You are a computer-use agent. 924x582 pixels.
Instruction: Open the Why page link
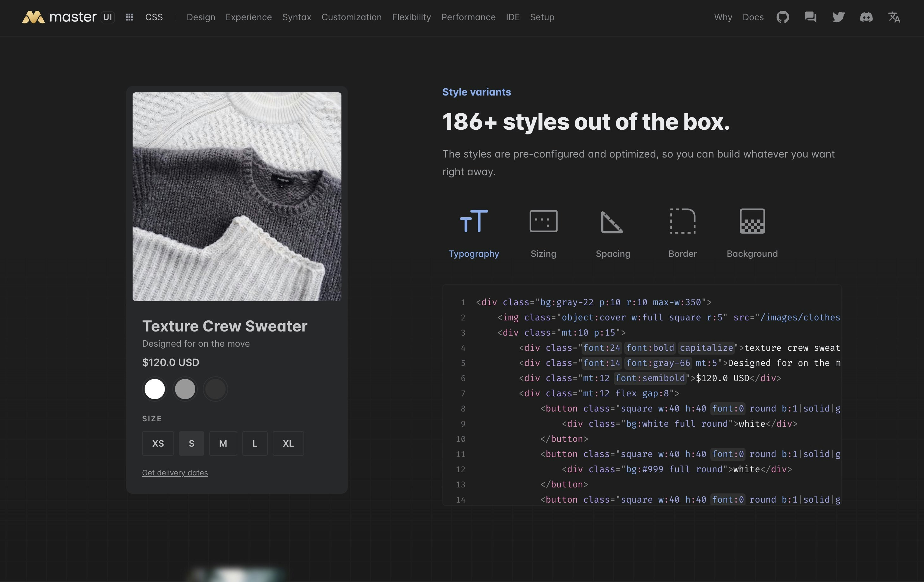pos(723,17)
